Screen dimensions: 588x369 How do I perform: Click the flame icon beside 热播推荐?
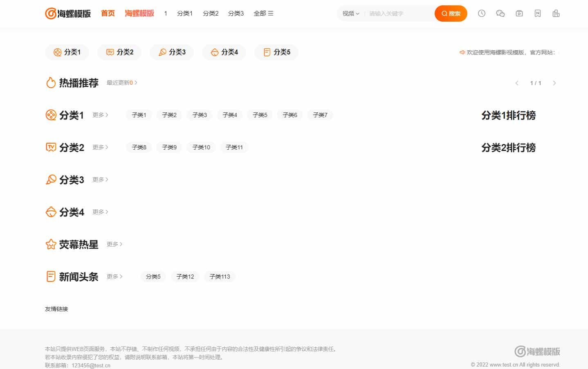point(51,83)
